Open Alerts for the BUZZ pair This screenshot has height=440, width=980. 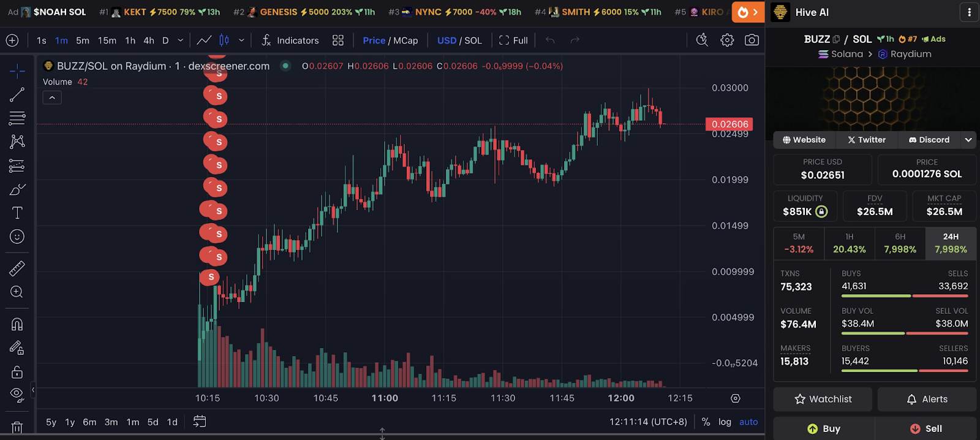coord(927,399)
